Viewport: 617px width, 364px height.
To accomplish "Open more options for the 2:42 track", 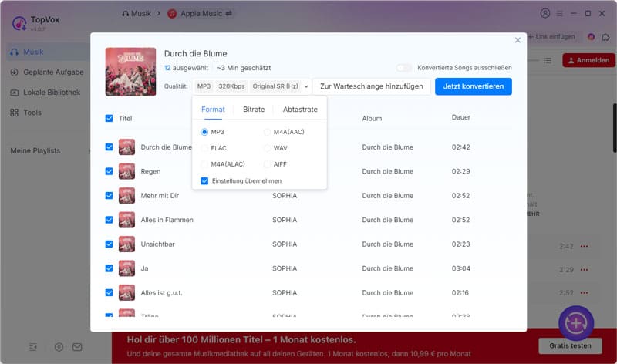I will (x=585, y=246).
